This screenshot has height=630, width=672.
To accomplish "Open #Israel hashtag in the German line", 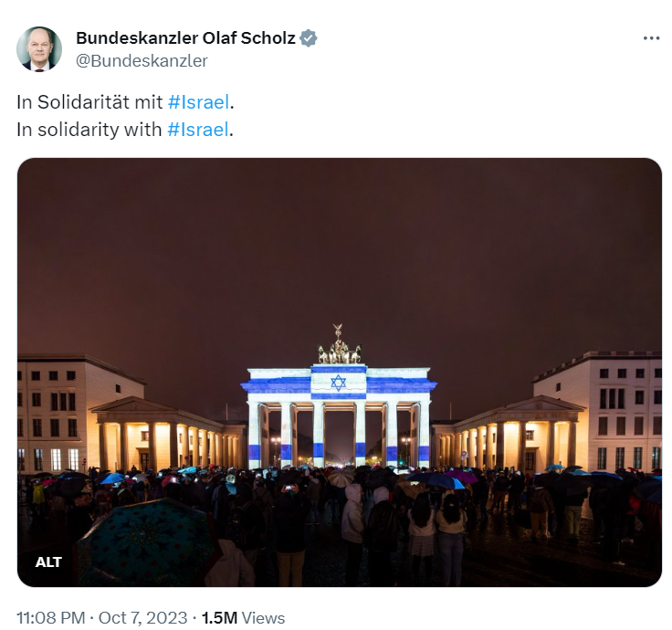I will pyautogui.click(x=198, y=102).
